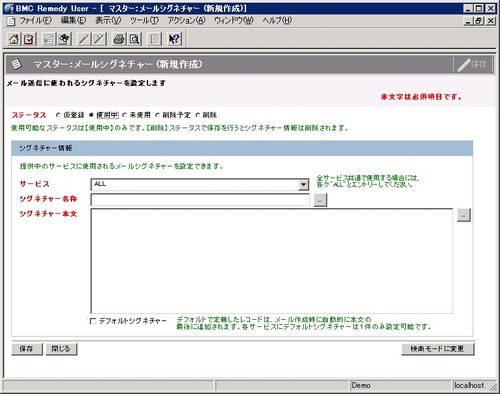Select the 削除 status radio button
500x394 pixels.
198,115
